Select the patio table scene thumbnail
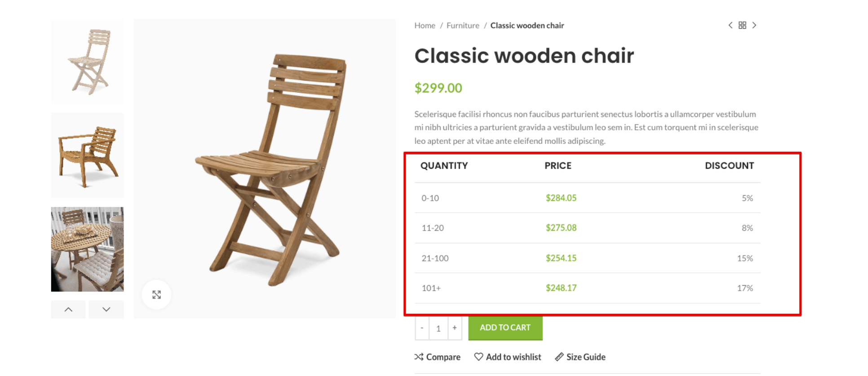 [87, 249]
